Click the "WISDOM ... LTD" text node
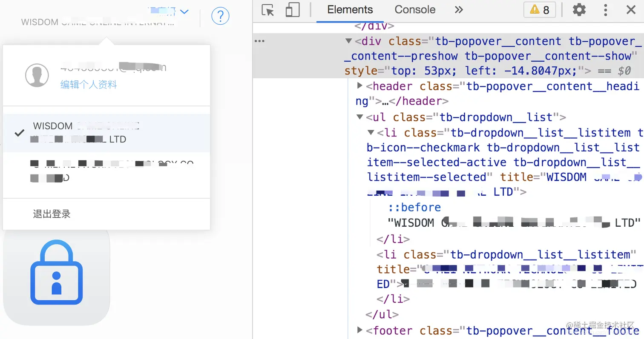644x339 pixels. point(514,223)
